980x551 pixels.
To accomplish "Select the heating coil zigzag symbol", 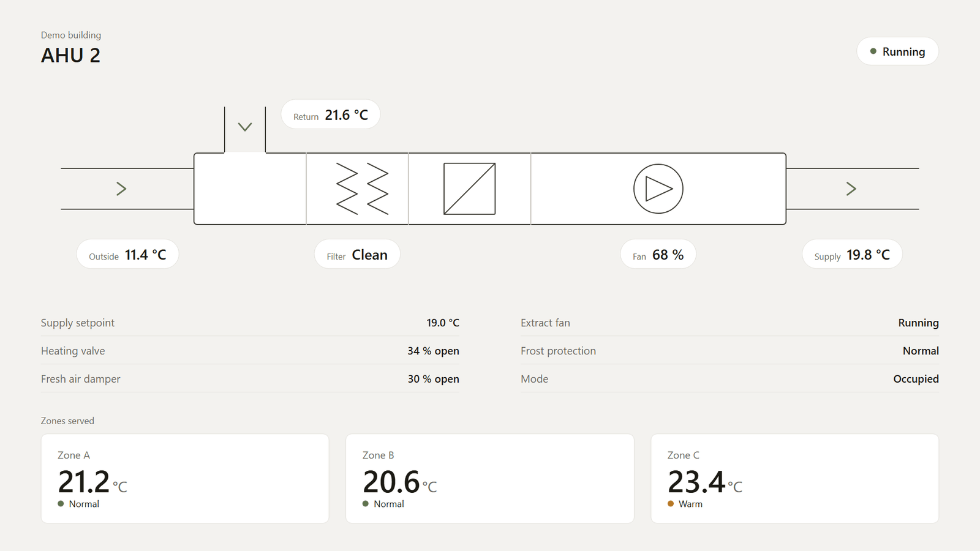I will click(x=363, y=189).
